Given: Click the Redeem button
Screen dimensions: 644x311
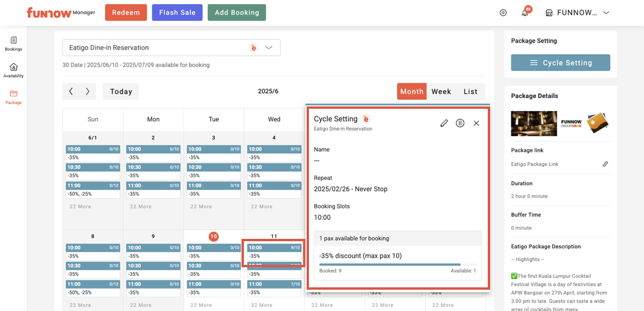Looking at the screenshot, I should coord(125,13).
